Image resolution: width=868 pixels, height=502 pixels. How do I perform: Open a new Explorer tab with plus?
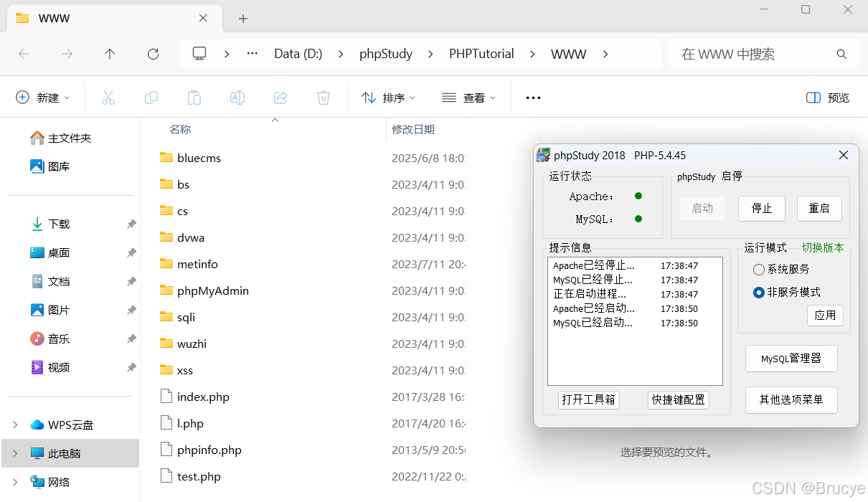(x=243, y=19)
